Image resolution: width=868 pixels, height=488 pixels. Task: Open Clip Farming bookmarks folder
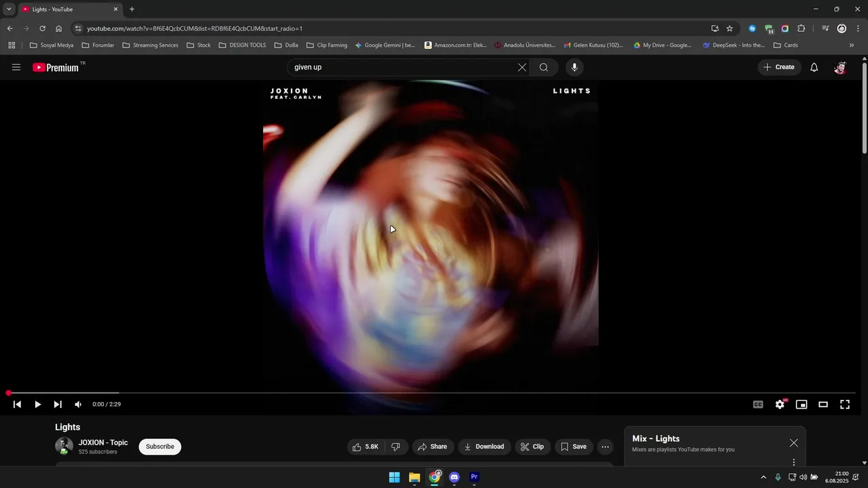point(327,45)
